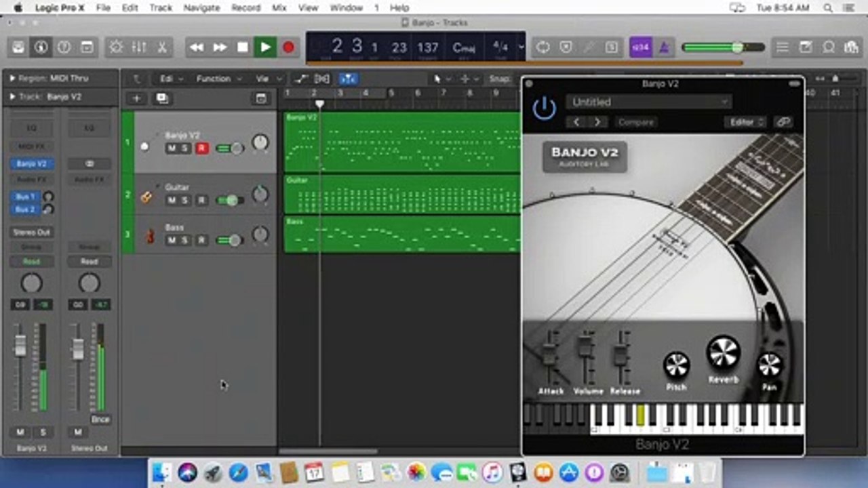
Task: Expand the Track: Banjo V2 disclosure triangle
Action: 12,97
